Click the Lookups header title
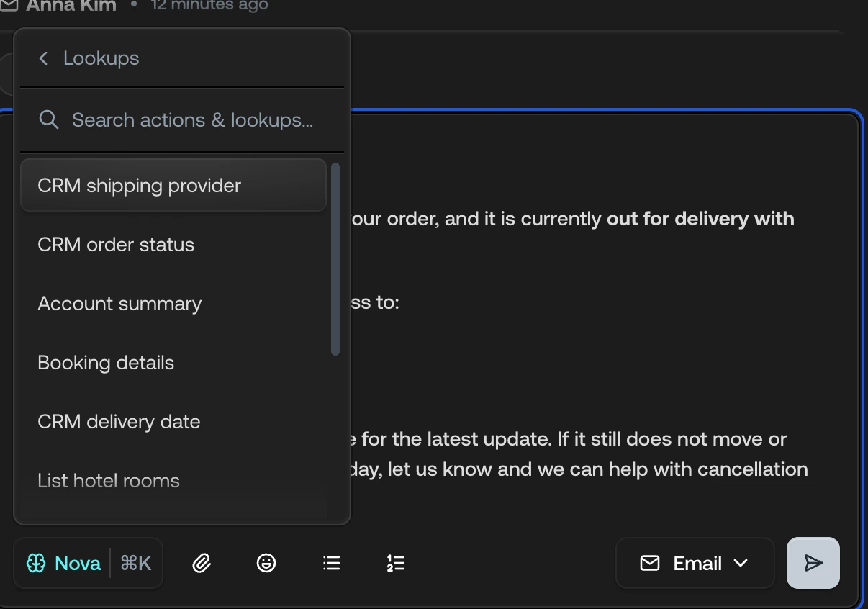Viewport: 868px width, 609px height. point(101,58)
